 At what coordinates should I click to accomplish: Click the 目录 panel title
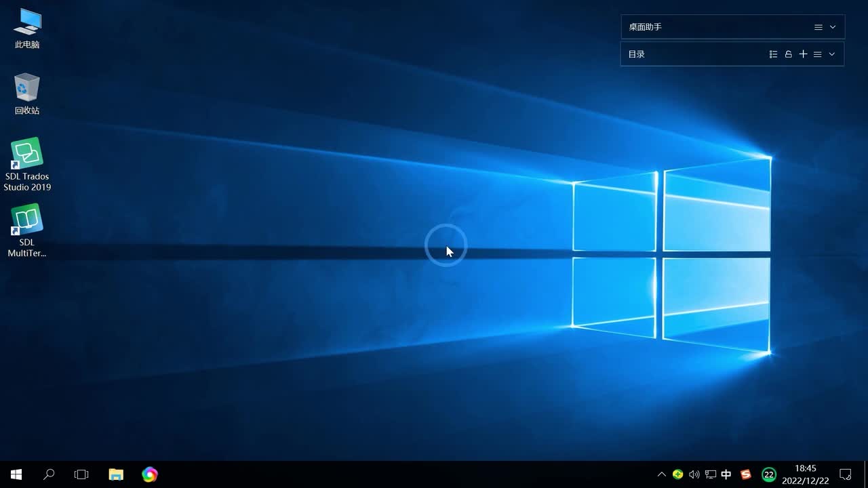click(x=636, y=54)
